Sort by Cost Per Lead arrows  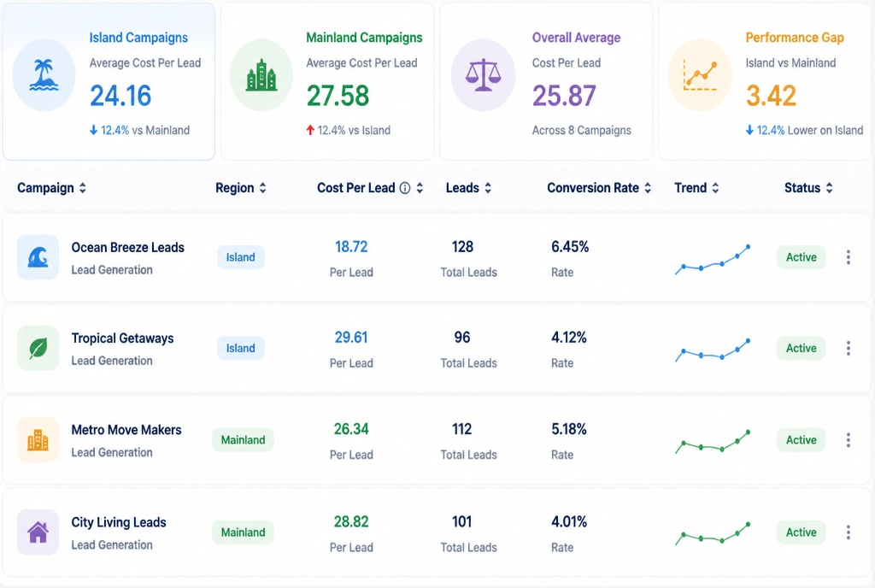click(420, 188)
